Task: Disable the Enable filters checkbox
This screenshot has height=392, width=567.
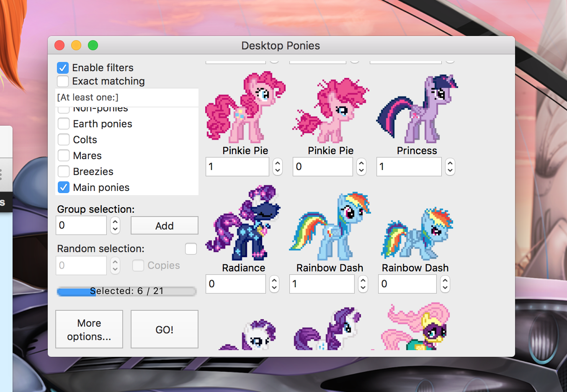Action: pos(63,68)
